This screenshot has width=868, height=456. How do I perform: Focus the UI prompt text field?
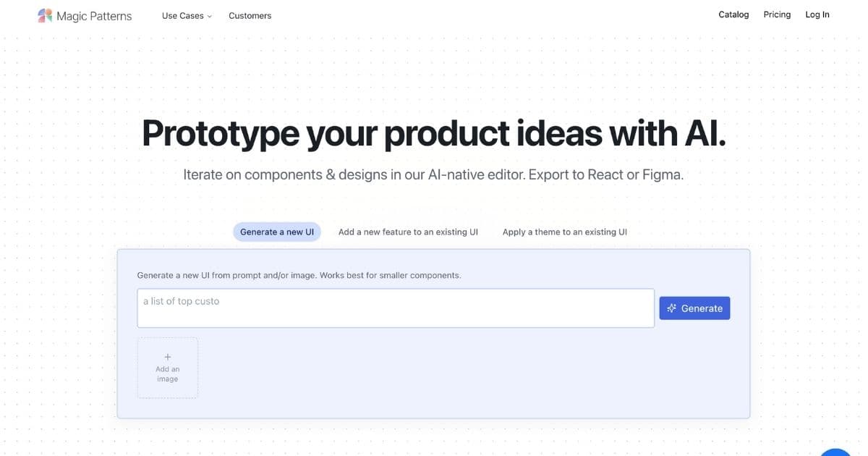coord(396,308)
